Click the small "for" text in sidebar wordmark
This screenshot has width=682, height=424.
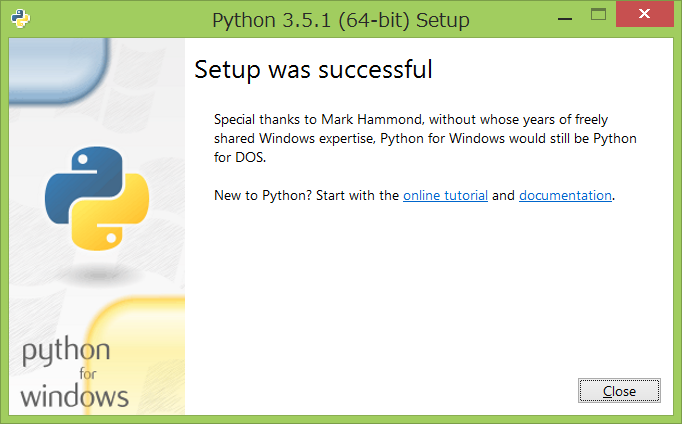coord(88,373)
